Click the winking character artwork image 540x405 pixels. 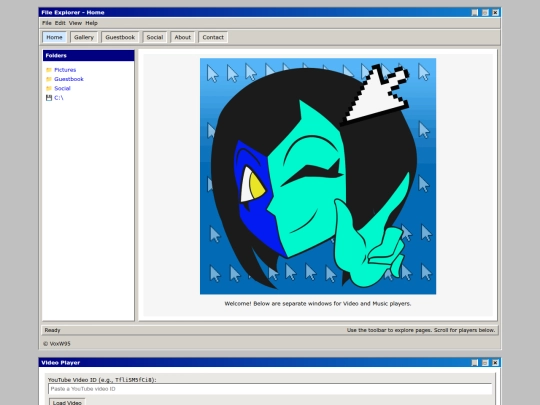318,176
